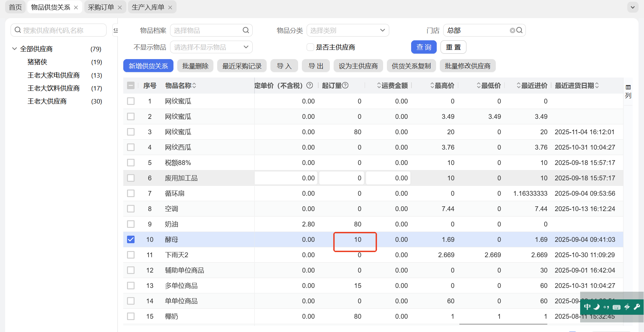Clear the 门店 field with the X icon
644x332 pixels.
512,30
